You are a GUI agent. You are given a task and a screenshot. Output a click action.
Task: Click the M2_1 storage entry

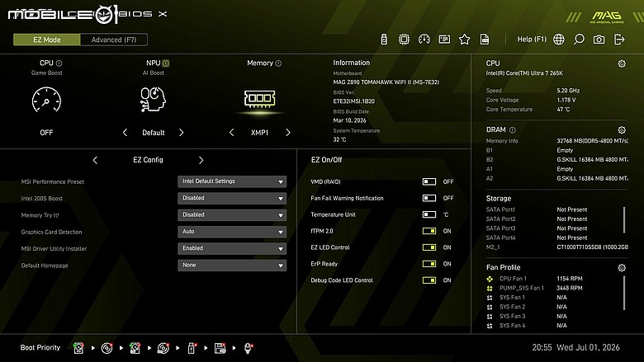(557, 247)
